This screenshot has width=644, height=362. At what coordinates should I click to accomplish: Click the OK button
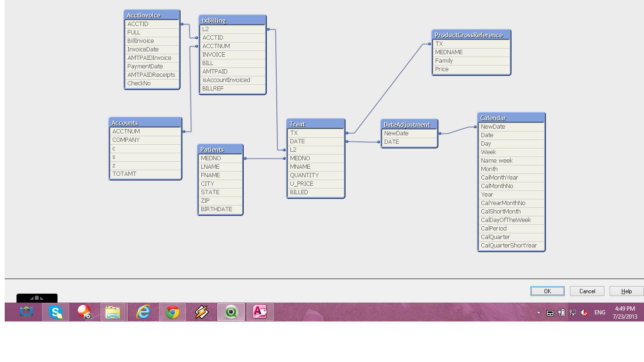547,291
